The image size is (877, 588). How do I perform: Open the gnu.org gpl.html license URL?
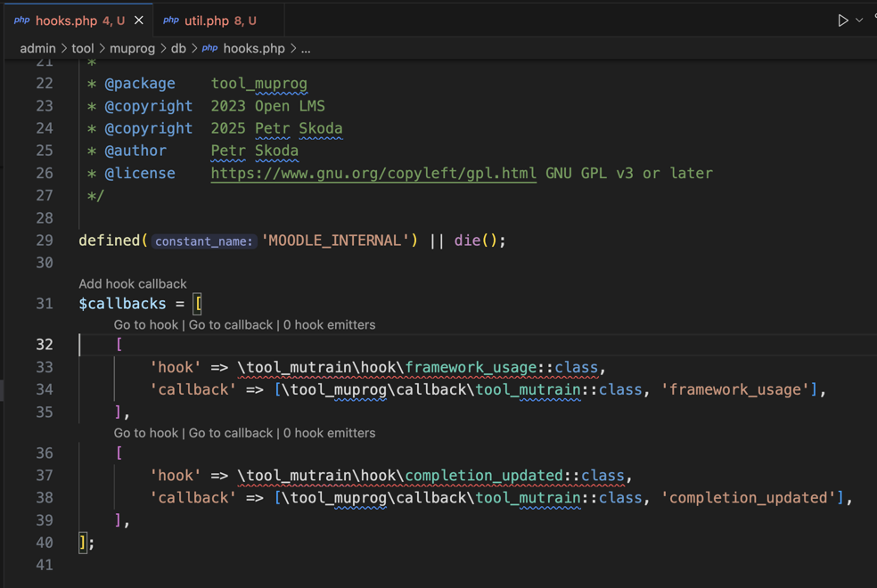pos(373,173)
